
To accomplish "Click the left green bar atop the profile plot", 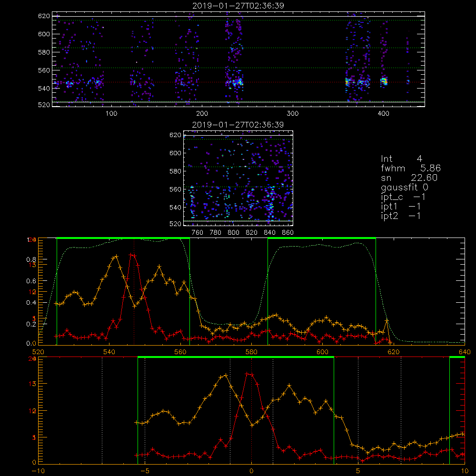I will point(123,238).
